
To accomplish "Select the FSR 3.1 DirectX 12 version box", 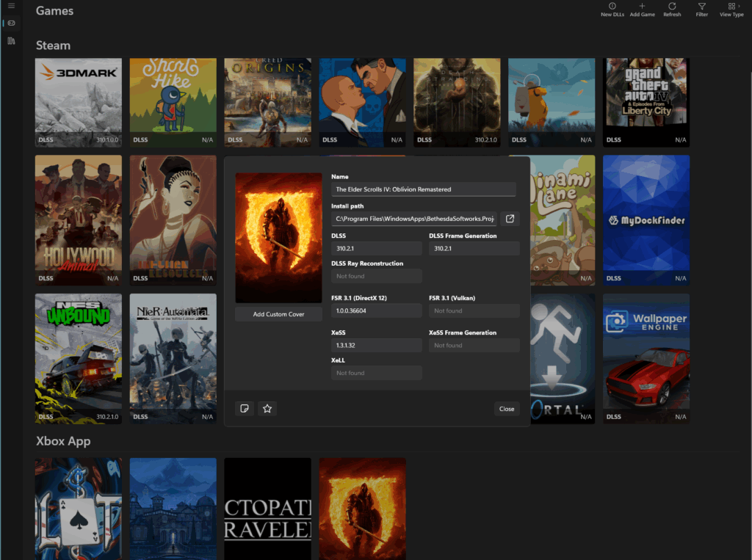I will tap(377, 310).
